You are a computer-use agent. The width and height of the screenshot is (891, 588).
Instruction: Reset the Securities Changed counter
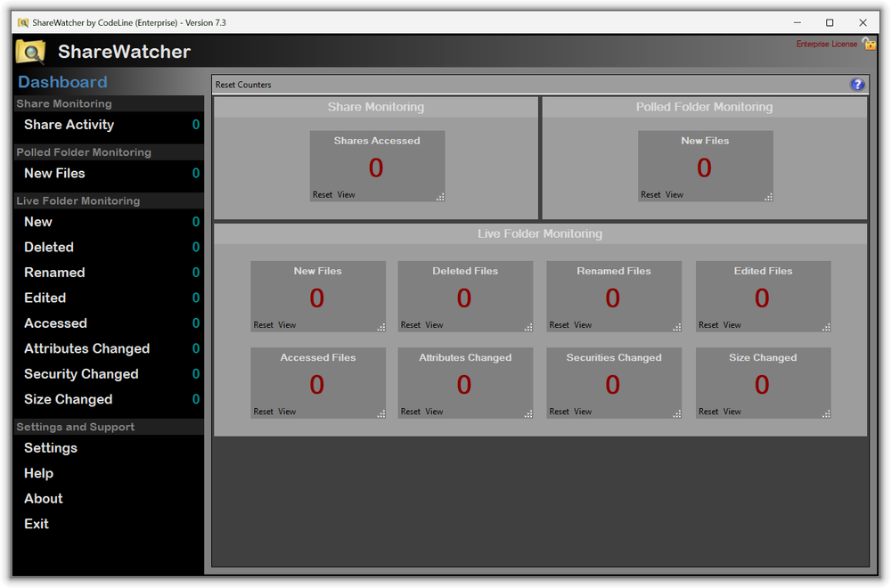coord(560,412)
